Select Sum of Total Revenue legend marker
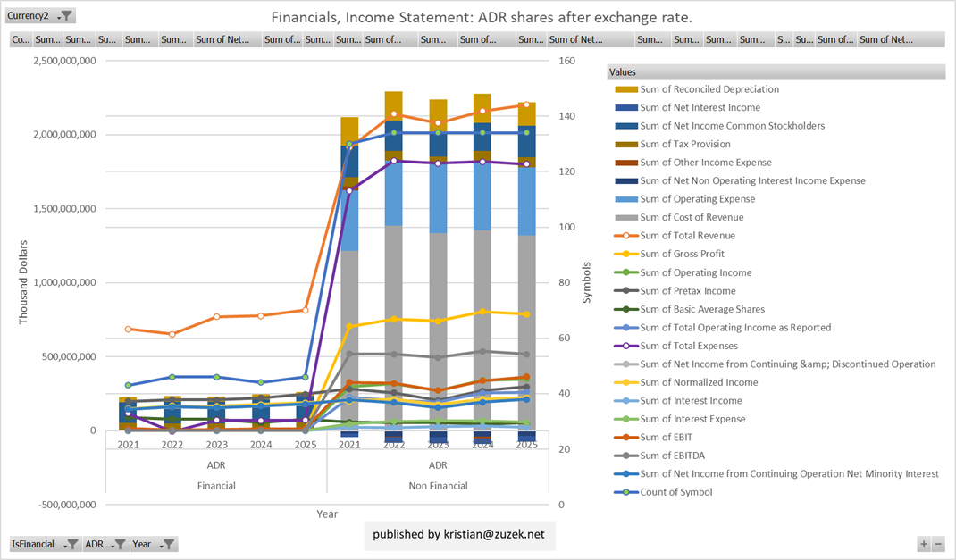The height and width of the screenshot is (560, 956). pos(626,236)
